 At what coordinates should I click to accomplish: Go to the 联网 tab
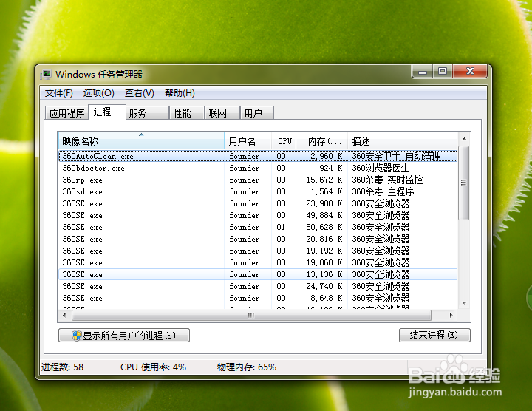tap(222, 113)
